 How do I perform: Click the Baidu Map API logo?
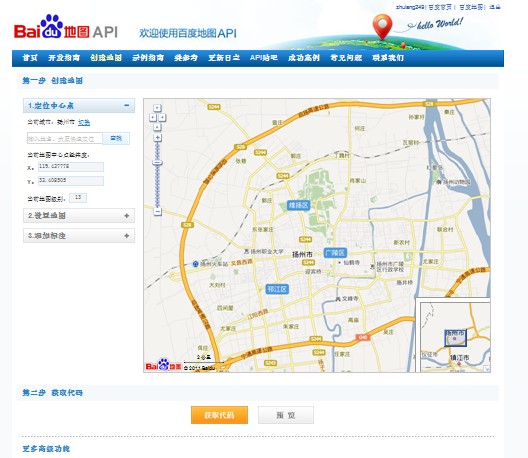(66, 27)
